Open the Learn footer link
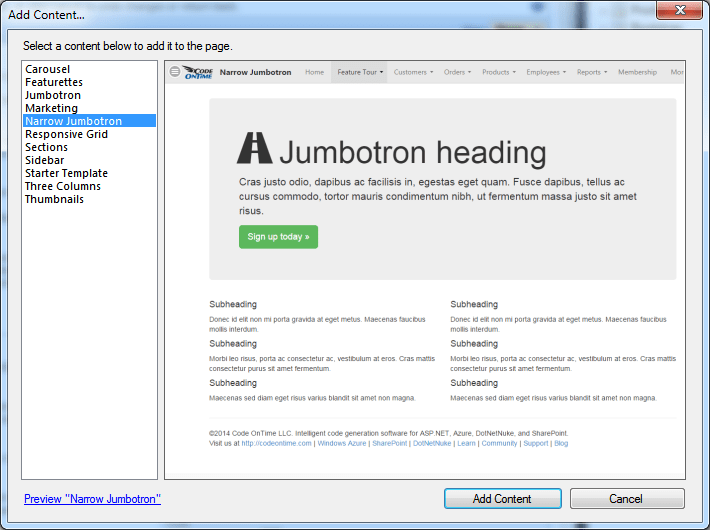This screenshot has width=710, height=530. pyautogui.click(x=466, y=443)
